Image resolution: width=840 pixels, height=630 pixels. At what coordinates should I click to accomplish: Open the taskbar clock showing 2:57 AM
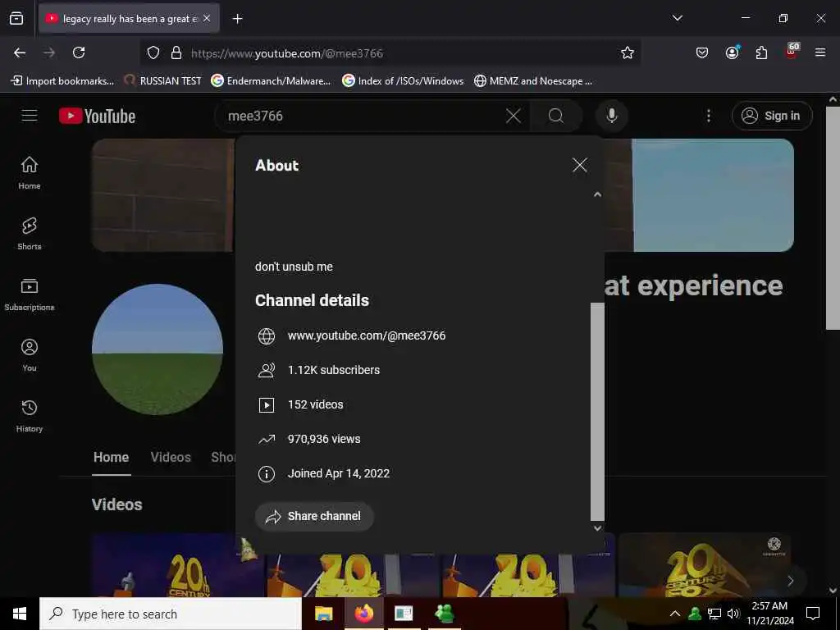click(769, 614)
